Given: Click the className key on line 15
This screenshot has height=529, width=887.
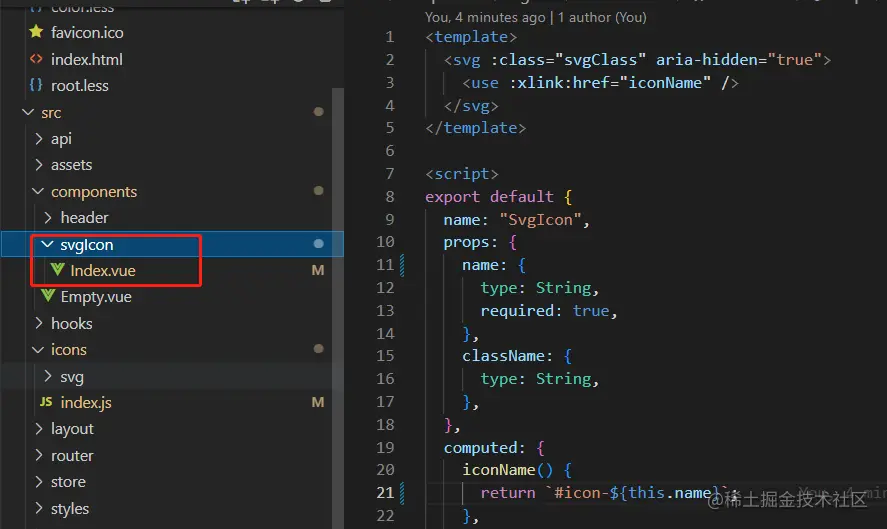Looking at the screenshot, I should pyautogui.click(x=503, y=356).
